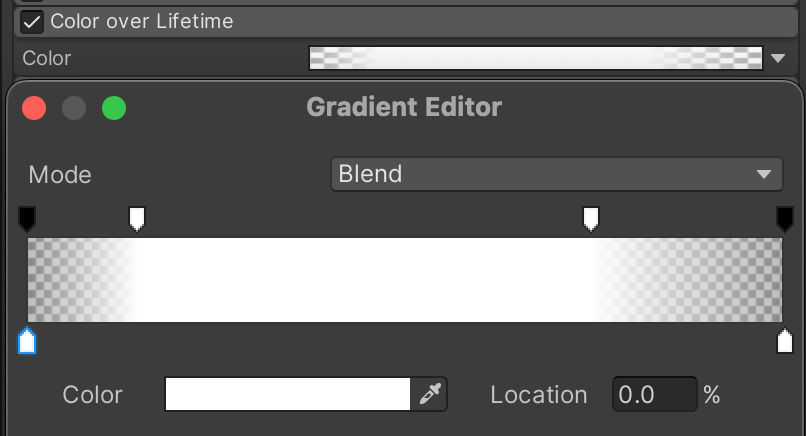Click the Color over Lifetime module header

(x=400, y=21)
